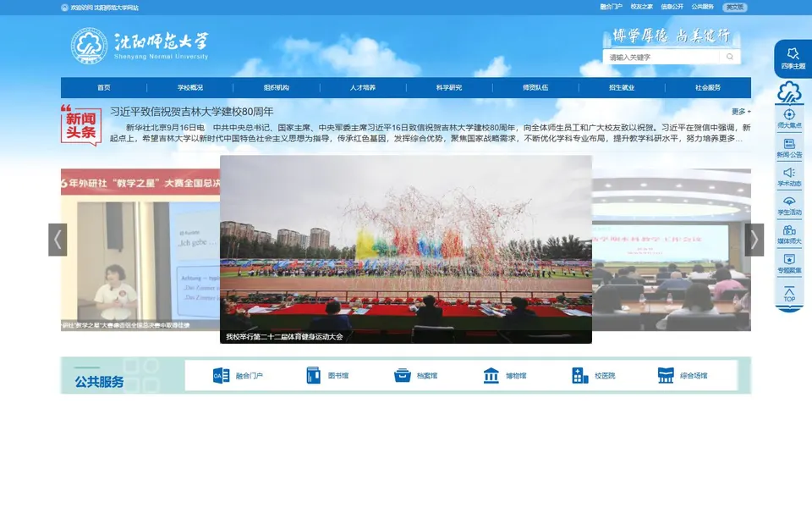Screen dimensions: 812x508
Task: Click the 更多 + more news link
Action: [x=741, y=112]
